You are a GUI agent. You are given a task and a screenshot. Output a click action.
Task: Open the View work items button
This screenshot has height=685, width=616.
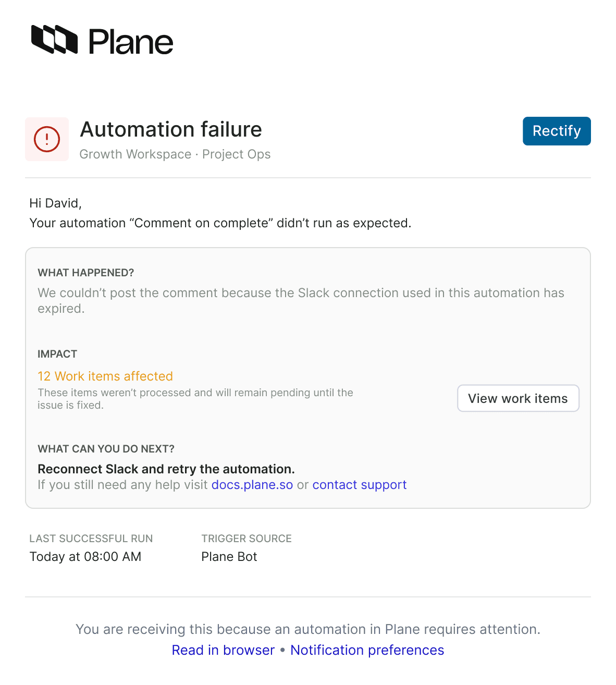pos(518,398)
